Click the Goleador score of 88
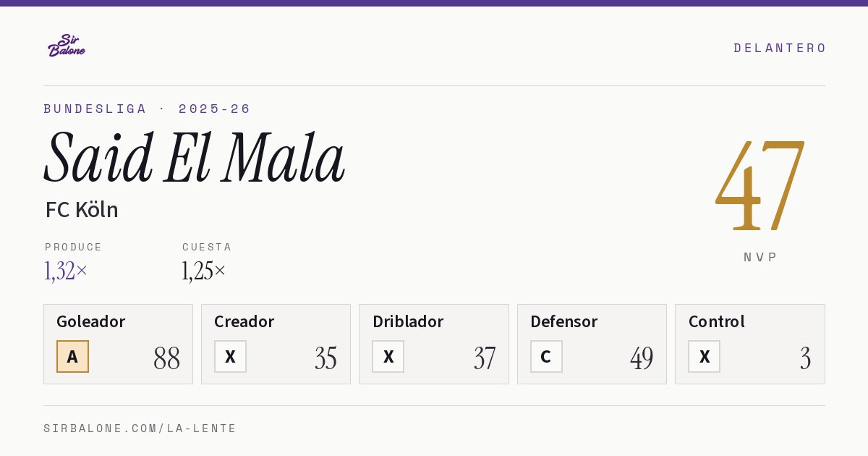The height and width of the screenshot is (456, 868). point(166,358)
